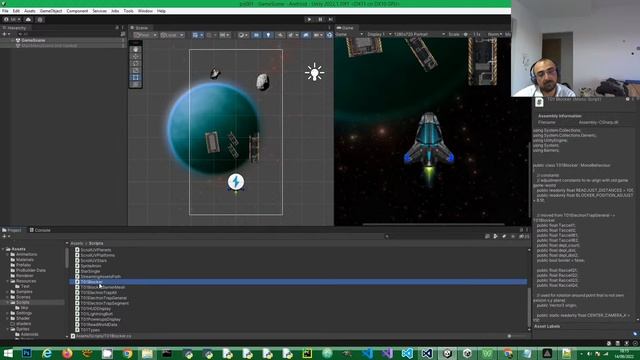
Task: Select the View (hand) tool in the Scene
Action: pos(136,49)
